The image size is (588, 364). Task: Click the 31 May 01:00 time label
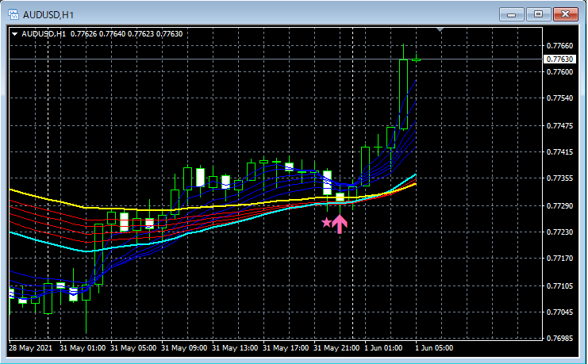coord(83,348)
